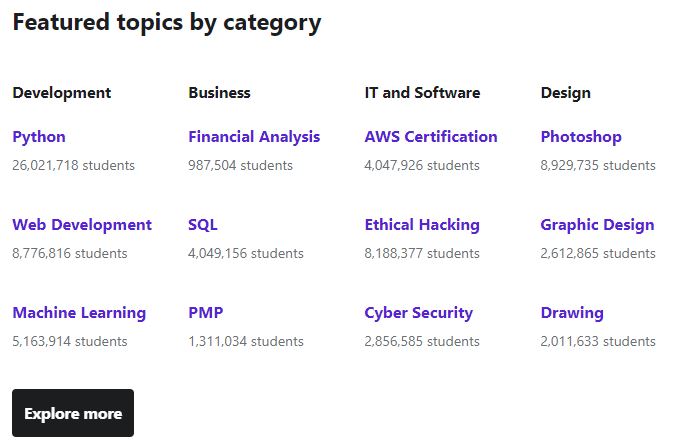The width and height of the screenshot is (677, 448).
Task: Select the Drawing topic link
Action: (x=572, y=313)
